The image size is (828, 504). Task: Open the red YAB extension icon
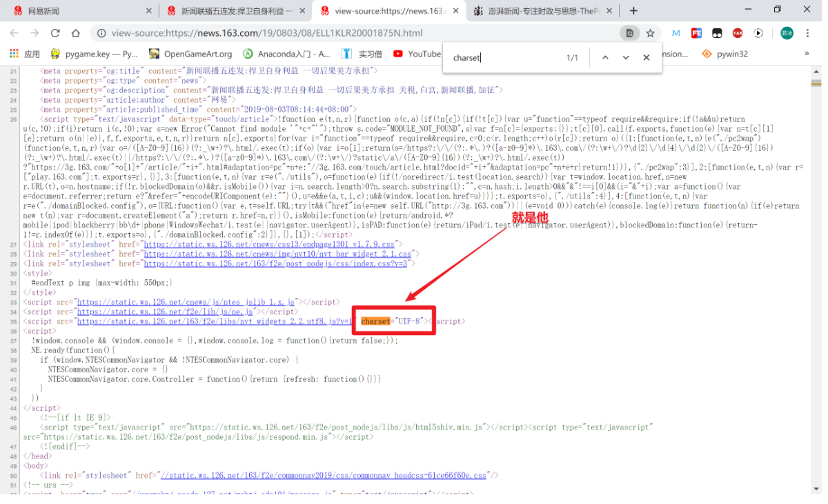[738, 33]
